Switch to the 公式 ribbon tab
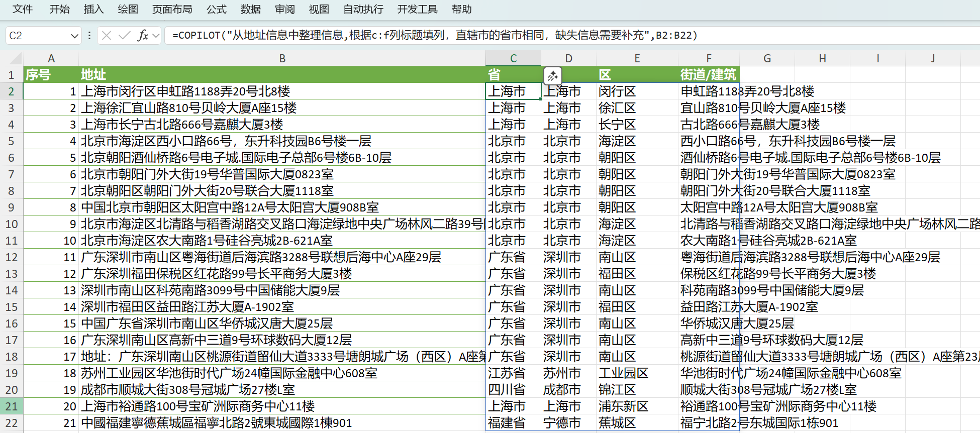The width and height of the screenshot is (980, 433). [216, 9]
